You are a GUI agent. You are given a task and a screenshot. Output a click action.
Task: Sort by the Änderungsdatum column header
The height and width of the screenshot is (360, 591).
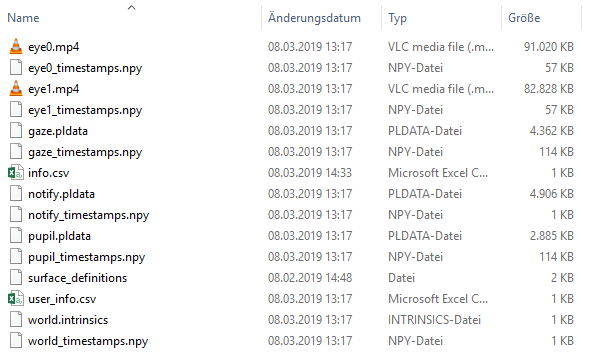(314, 18)
